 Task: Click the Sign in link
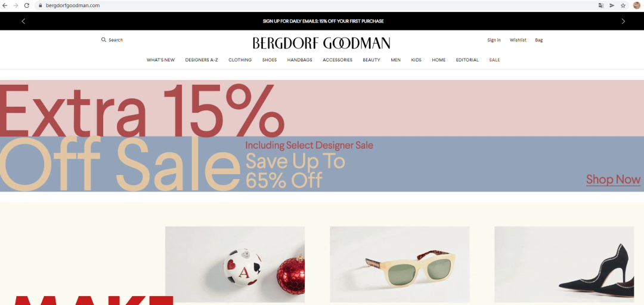pos(494,40)
